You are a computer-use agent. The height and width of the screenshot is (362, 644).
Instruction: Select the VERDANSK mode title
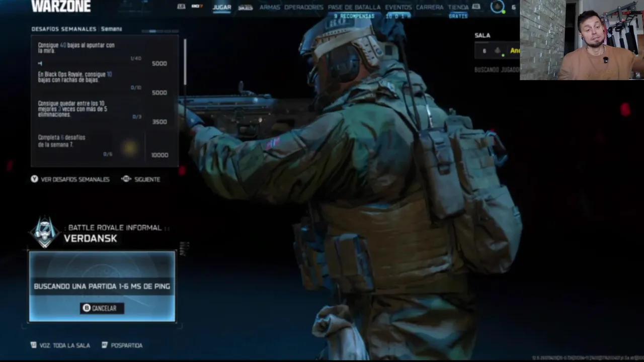point(91,239)
